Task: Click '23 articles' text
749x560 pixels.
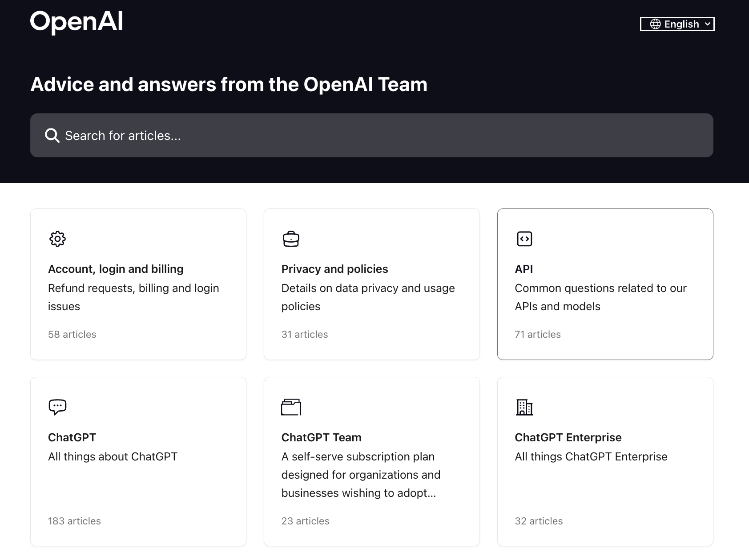Action: [305, 521]
